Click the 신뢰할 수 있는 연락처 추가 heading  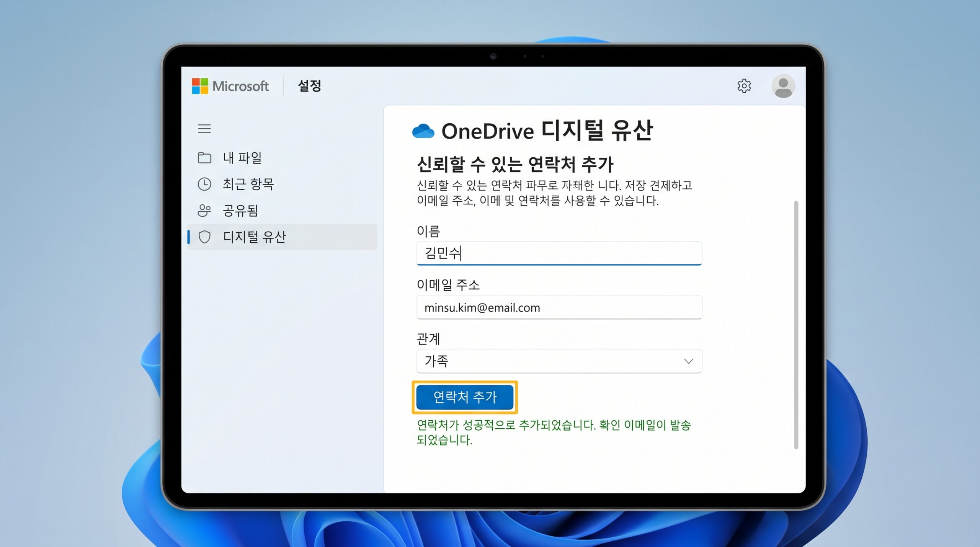pyautogui.click(x=515, y=164)
